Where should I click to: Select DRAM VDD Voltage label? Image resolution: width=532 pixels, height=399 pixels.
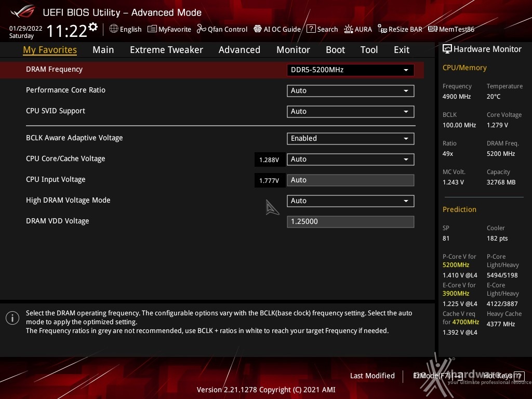click(57, 221)
